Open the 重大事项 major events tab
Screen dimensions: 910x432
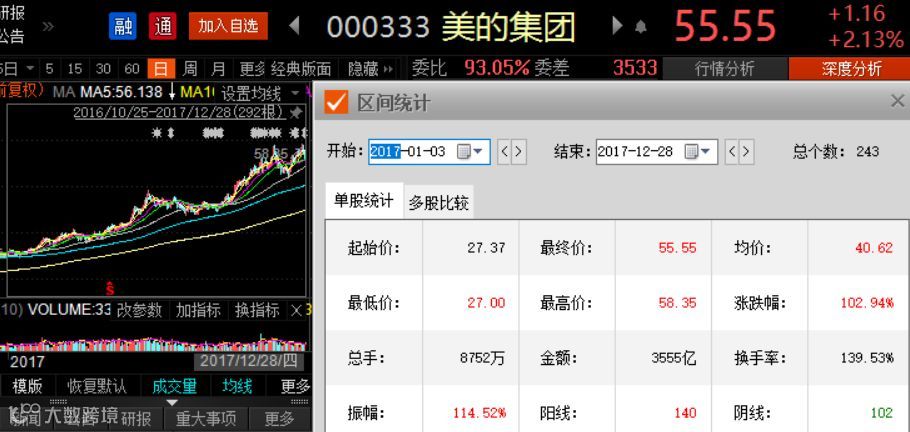click(x=206, y=419)
